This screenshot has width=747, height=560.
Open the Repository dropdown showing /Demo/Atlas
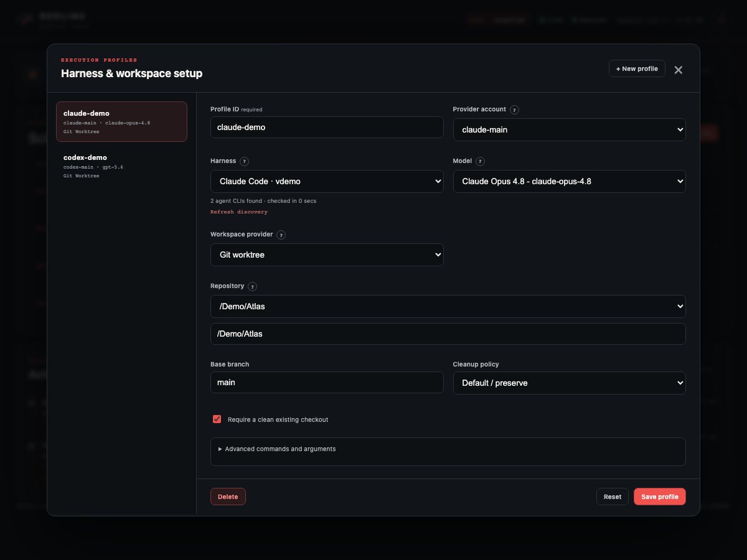click(448, 306)
